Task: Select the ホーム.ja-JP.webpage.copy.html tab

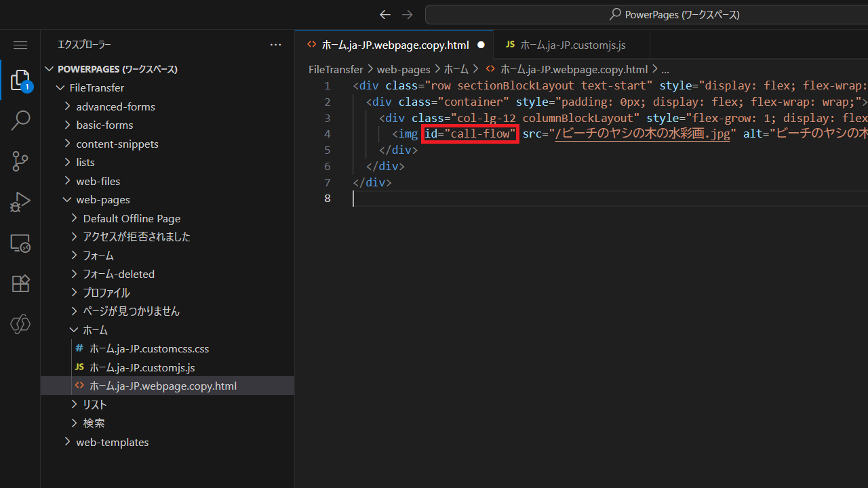Action: coord(395,45)
